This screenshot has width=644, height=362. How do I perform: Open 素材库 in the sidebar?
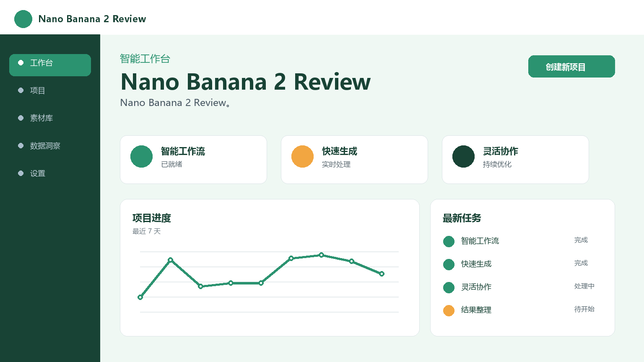[50, 118]
